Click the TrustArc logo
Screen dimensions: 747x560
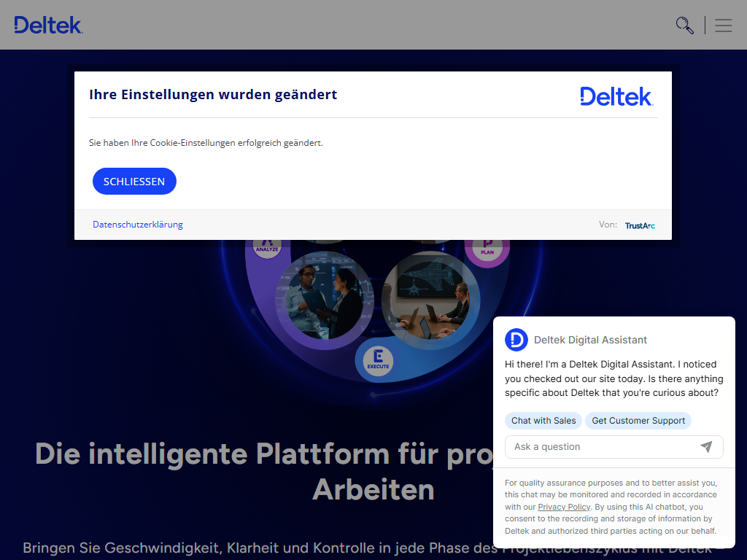coord(640,225)
